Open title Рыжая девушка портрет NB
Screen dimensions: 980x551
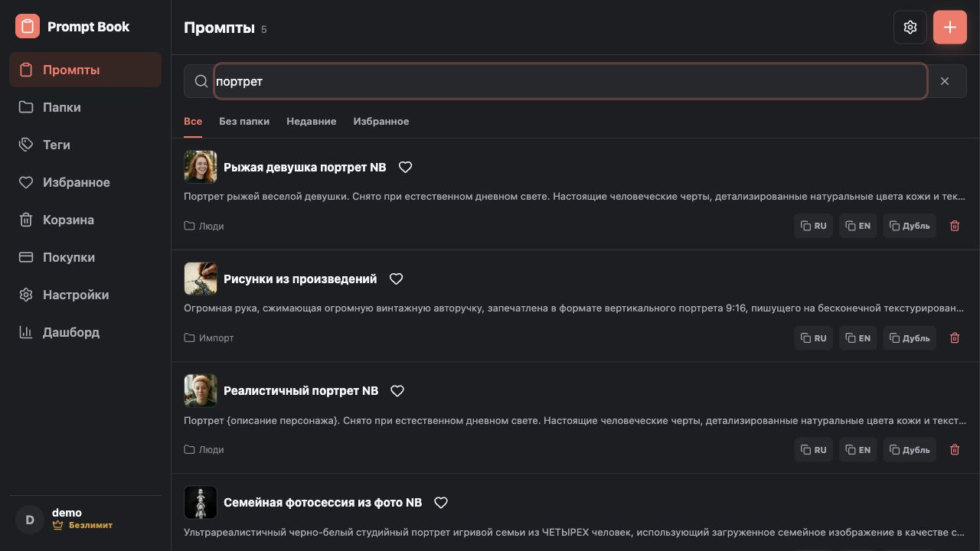[305, 167]
